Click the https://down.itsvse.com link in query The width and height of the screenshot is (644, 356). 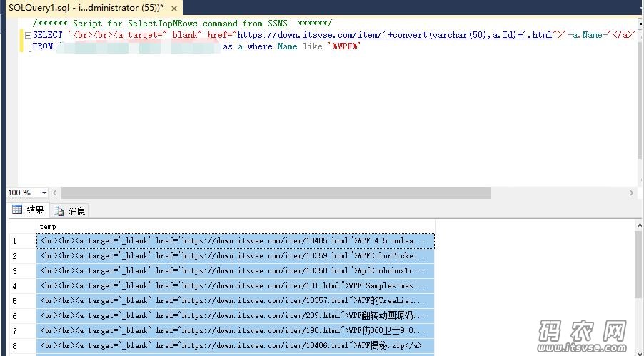click(x=395, y=35)
